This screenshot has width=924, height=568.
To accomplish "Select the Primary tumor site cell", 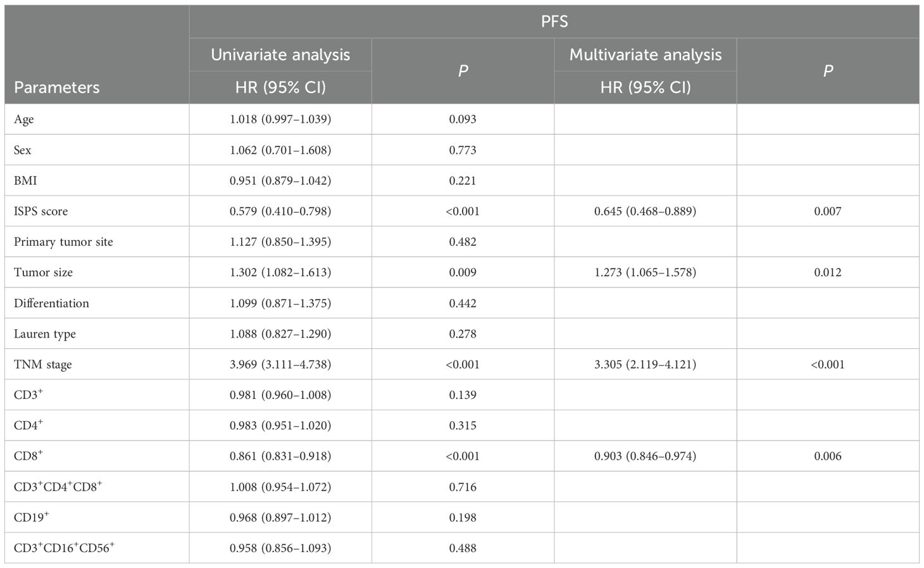I will [63, 242].
